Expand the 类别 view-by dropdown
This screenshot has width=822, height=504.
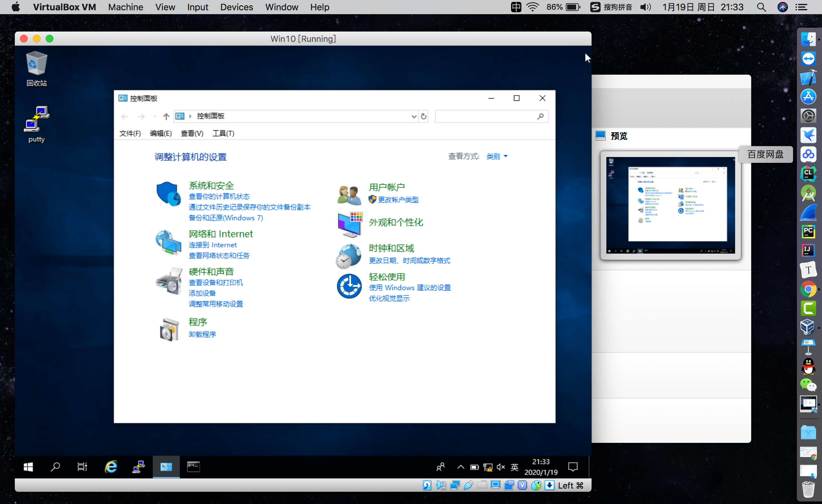[x=497, y=156]
